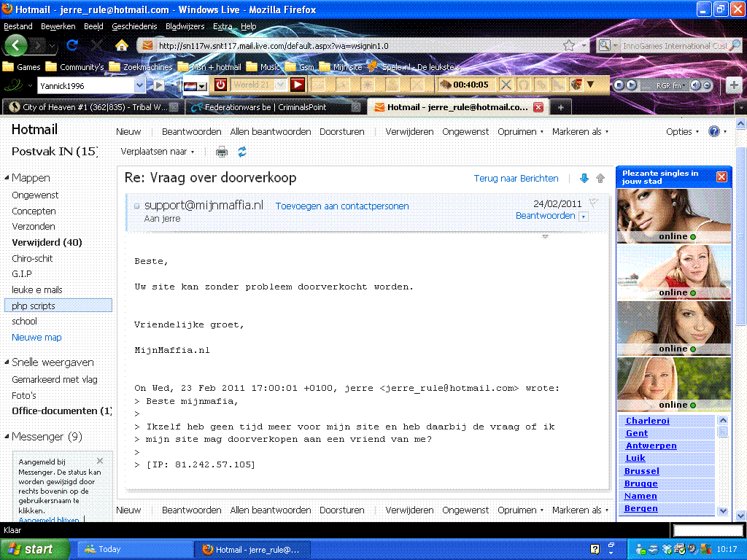Expand the Verplaatsen naar dropdown
This screenshot has height=560, width=747.
coord(193,152)
